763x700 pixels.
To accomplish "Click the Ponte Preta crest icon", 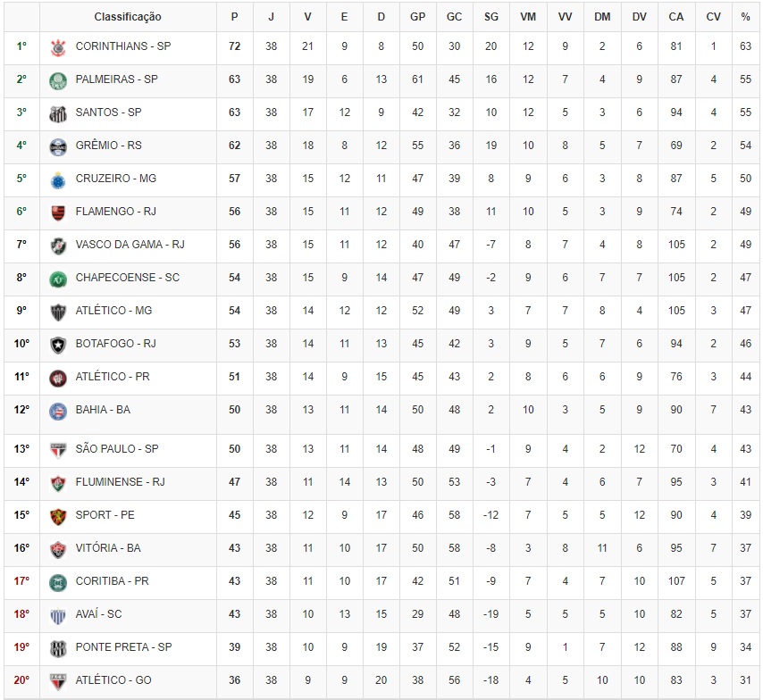I will [58, 649].
